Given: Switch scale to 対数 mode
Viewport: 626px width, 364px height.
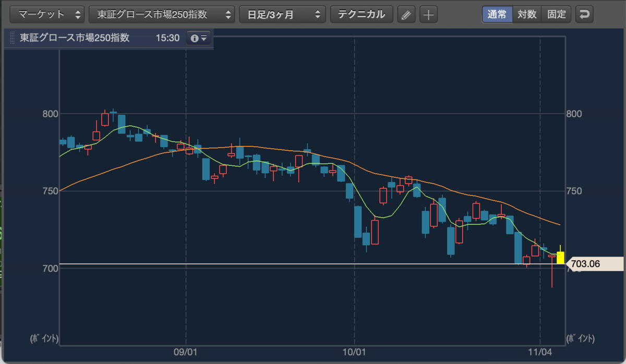Looking at the screenshot, I should 527,14.
